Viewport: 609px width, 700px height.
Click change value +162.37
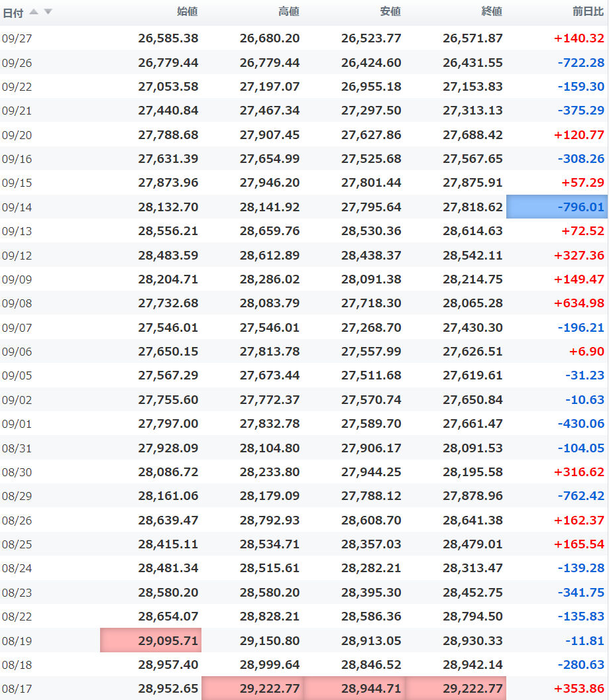pyautogui.click(x=579, y=520)
